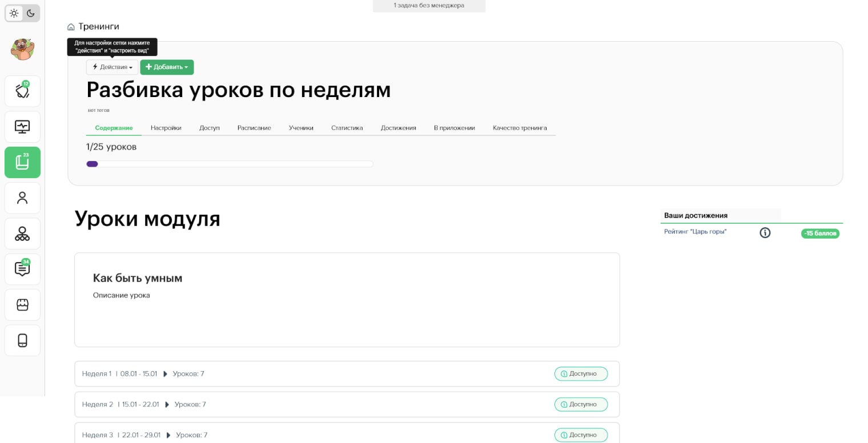This screenshot has width=868, height=443.
Task: Open the profile person icon in sidebar
Action: [22, 198]
